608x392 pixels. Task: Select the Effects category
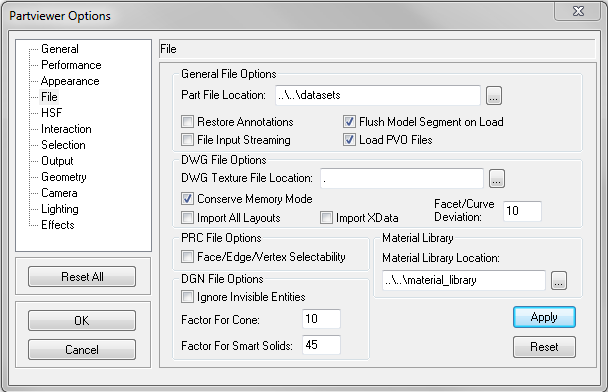pos(57,224)
